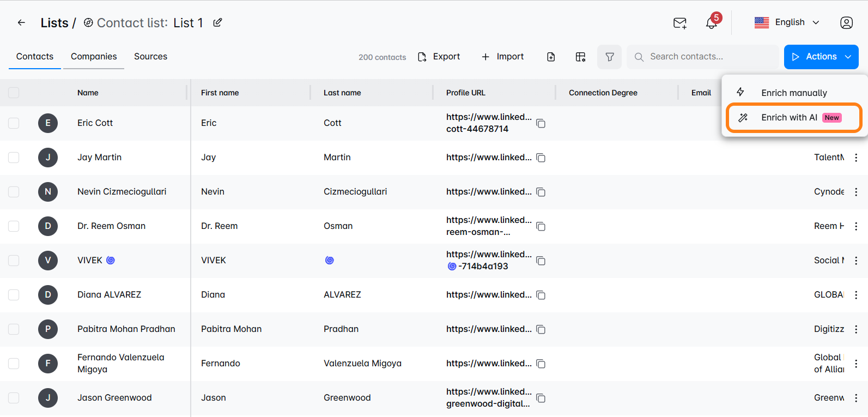Click the add-file icon beside Import
Image resolution: width=868 pixels, height=417 pixels.
551,57
